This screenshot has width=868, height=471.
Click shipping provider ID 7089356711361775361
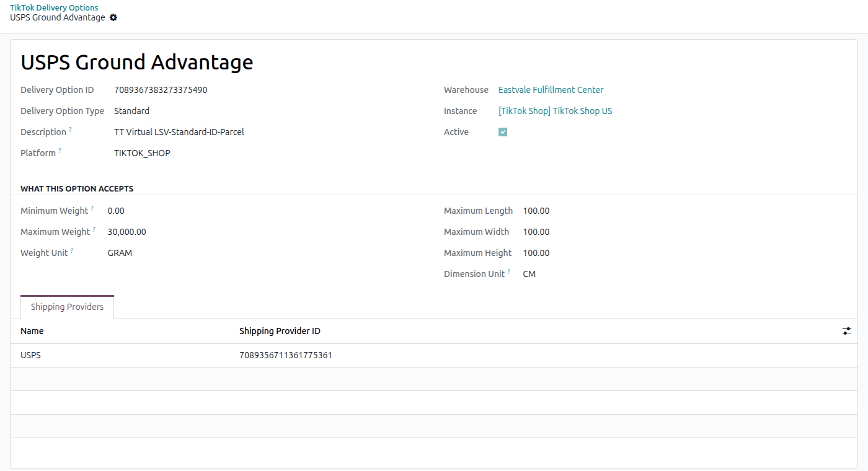[x=286, y=356]
